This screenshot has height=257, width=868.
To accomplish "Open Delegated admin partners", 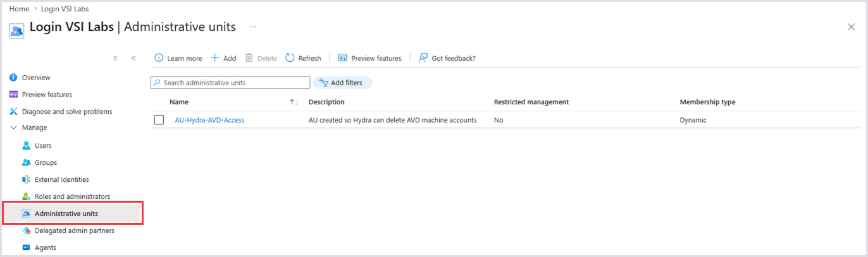I will pos(75,231).
